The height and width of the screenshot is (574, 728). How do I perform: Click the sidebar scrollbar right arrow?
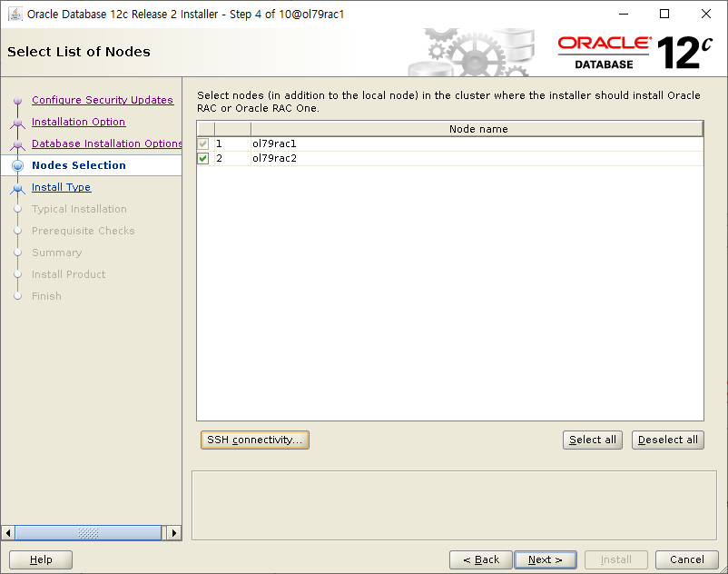click(174, 532)
